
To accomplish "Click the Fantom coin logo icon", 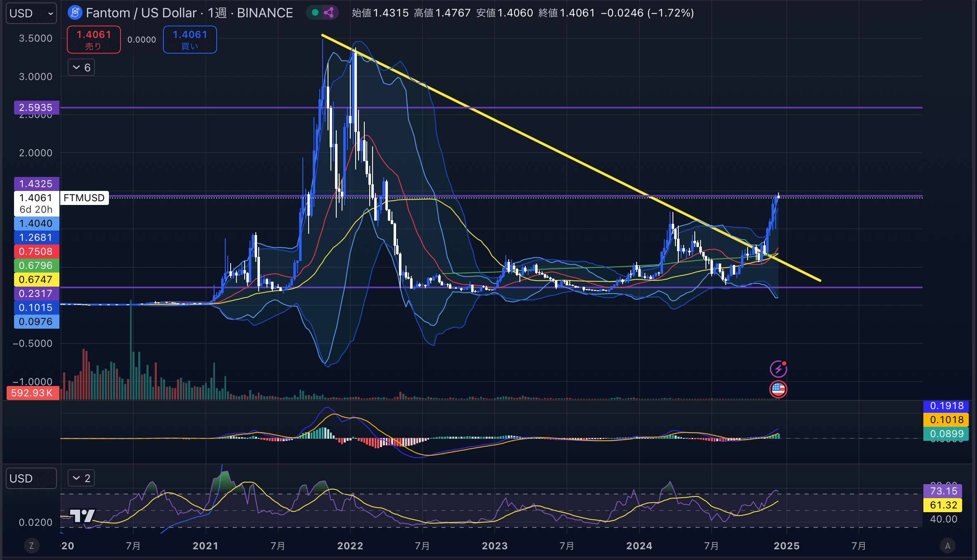I will (x=75, y=13).
